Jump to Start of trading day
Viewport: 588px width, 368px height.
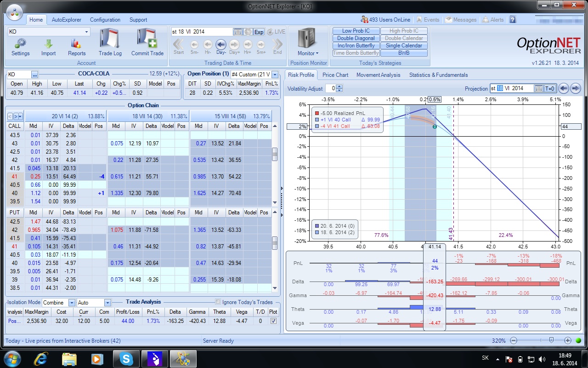(178, 44)
